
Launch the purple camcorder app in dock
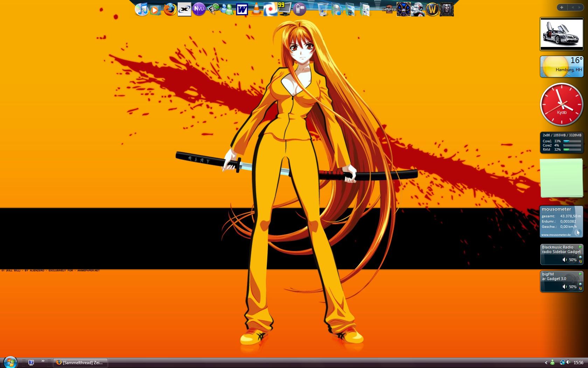299,9
